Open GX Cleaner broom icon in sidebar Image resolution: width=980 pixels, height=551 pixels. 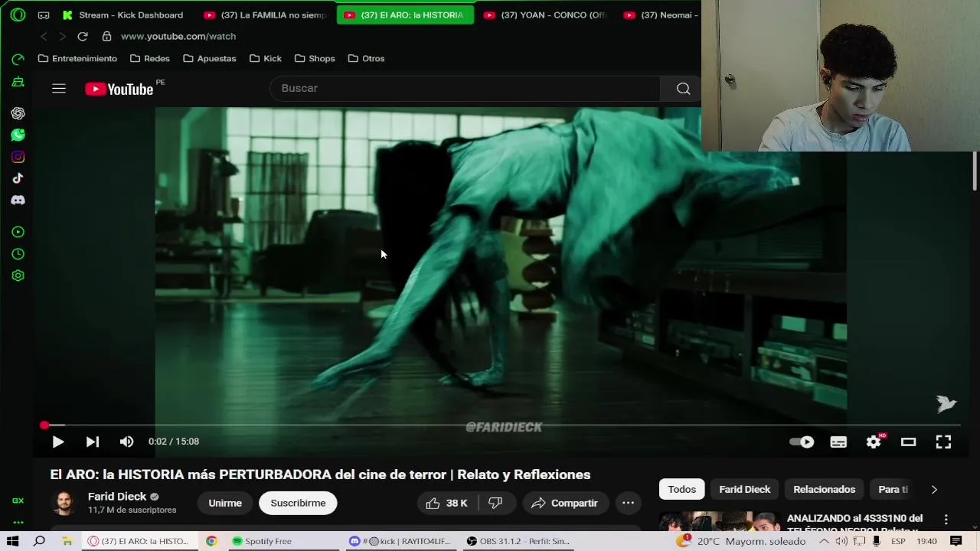(x=18, y=82)
